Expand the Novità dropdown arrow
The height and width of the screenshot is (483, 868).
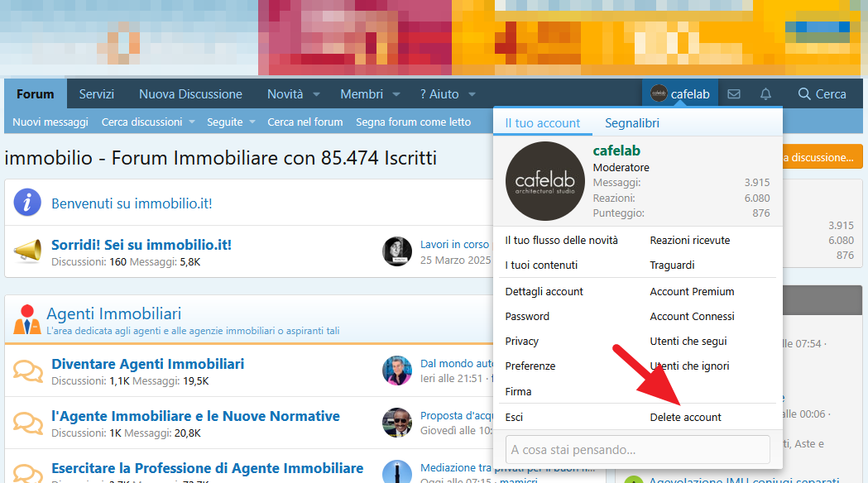point(317,94)
